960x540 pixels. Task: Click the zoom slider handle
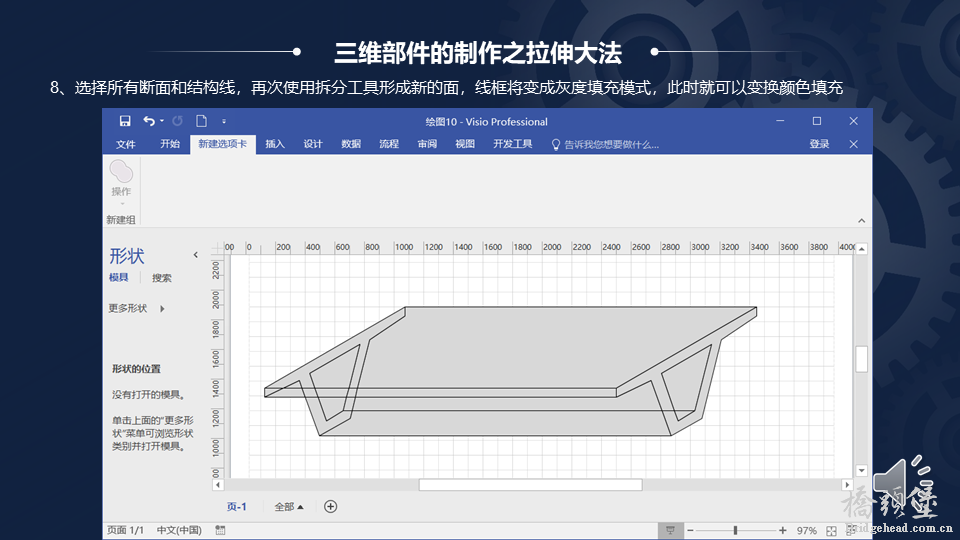point(735,530)
